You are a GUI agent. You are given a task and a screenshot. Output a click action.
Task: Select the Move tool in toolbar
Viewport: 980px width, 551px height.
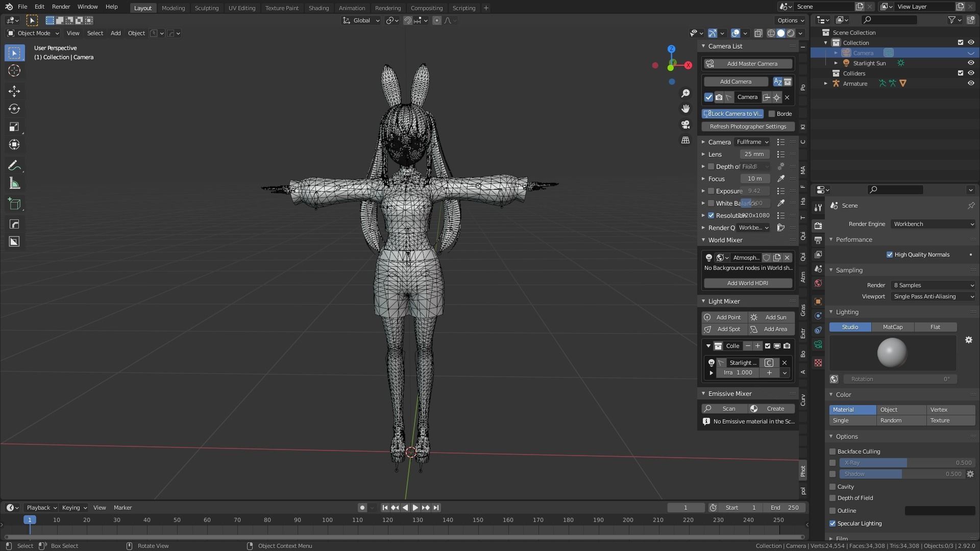14,91
